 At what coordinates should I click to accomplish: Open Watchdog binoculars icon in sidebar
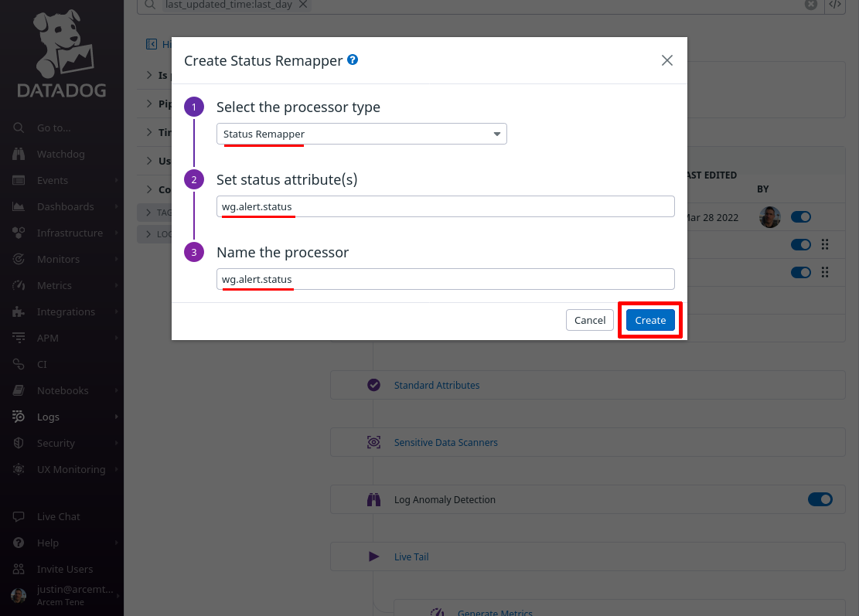pyautogui.click(x=19, y=154)
